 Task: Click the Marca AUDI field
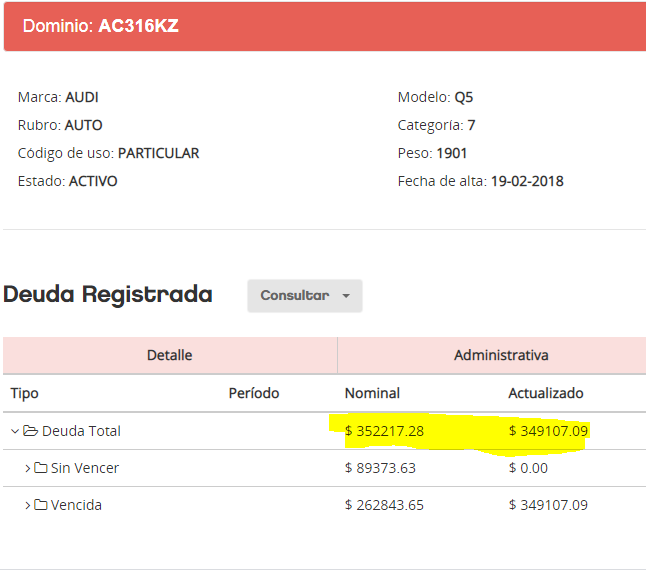[x=58, y=97]
